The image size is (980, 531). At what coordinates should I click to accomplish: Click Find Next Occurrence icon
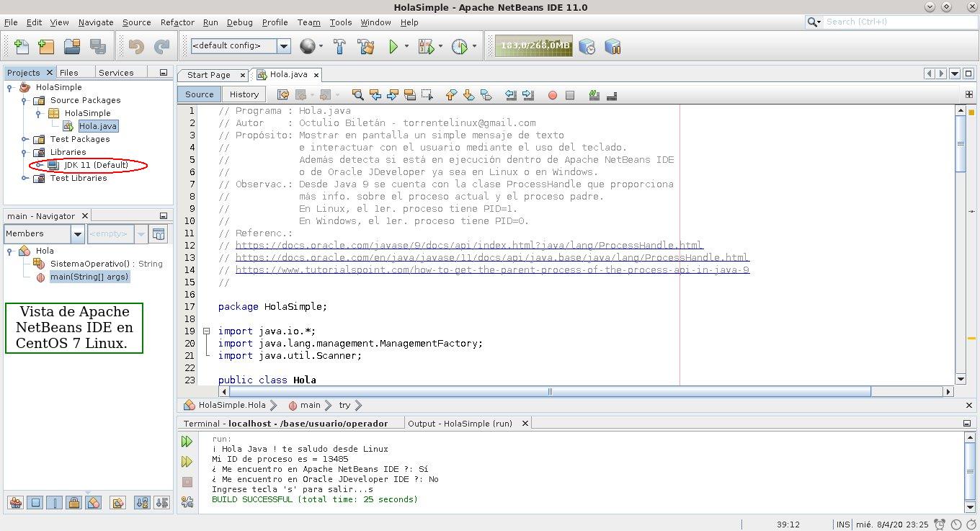pos(393,94)
